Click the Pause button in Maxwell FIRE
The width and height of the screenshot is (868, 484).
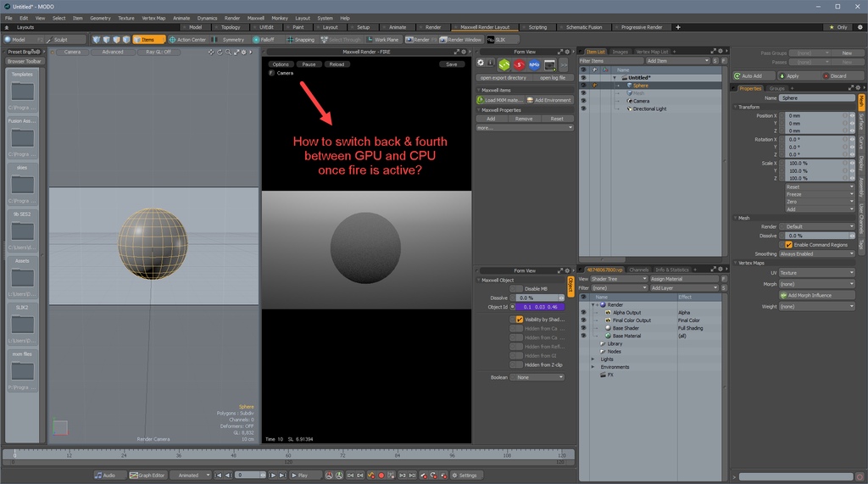pyautogui.click(x=309, y=64)
